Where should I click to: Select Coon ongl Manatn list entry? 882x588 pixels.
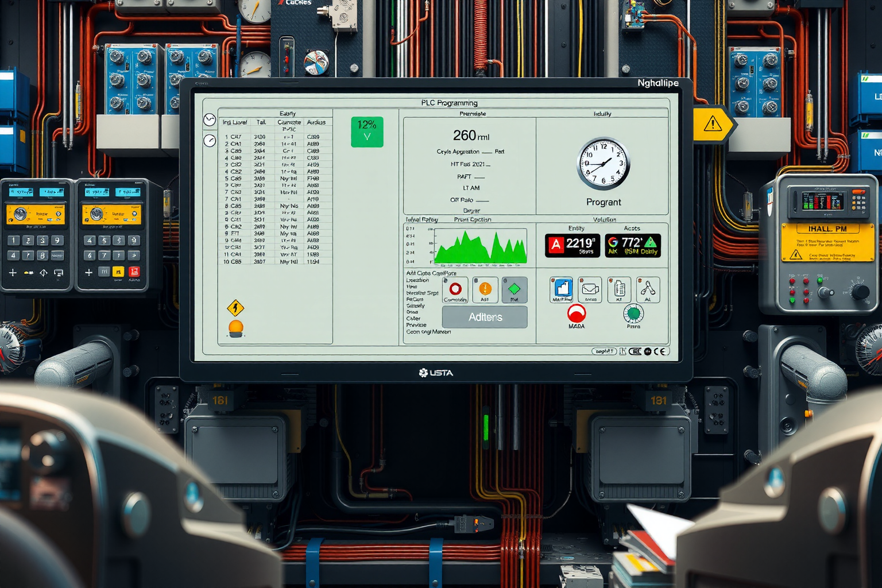point(428,332)
